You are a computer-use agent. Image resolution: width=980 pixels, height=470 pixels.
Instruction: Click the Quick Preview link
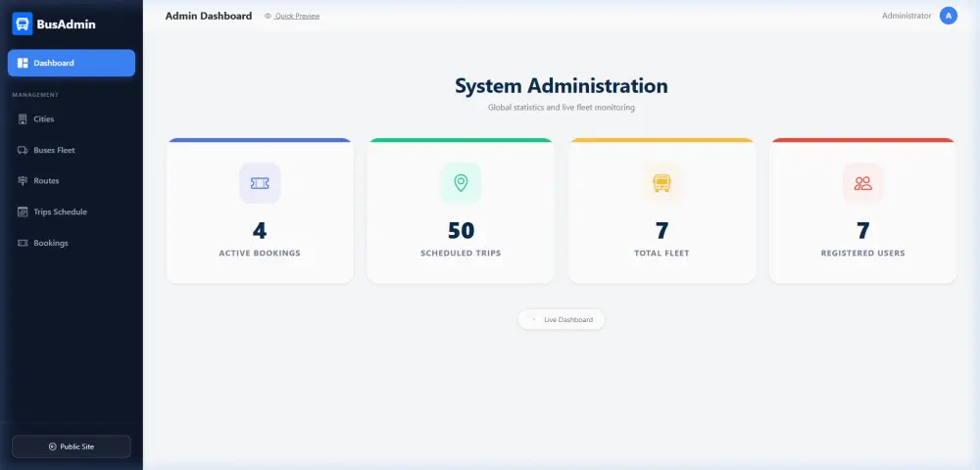[x=292, y=17]
